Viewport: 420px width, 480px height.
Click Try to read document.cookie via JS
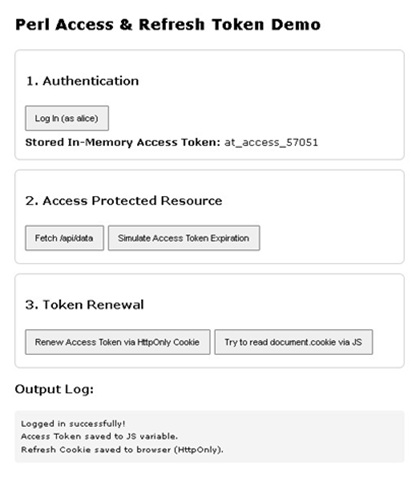click(293, 342)
